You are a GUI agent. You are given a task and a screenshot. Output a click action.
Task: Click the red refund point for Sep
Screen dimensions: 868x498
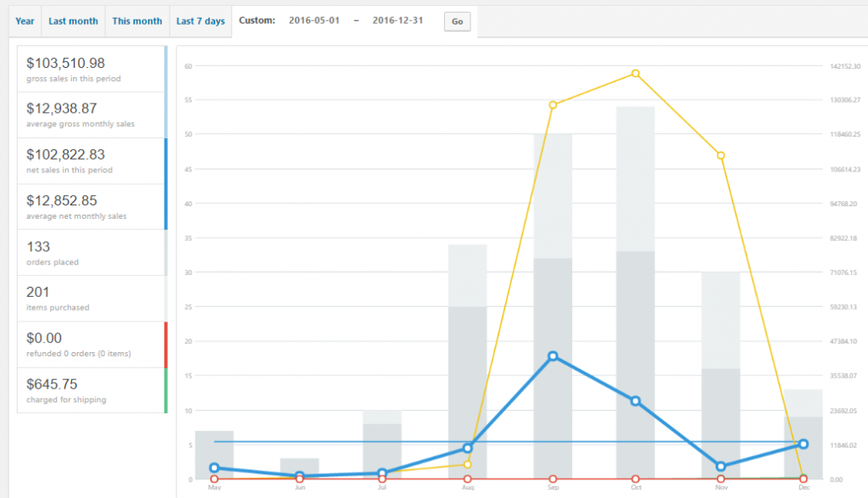[553, 479]
